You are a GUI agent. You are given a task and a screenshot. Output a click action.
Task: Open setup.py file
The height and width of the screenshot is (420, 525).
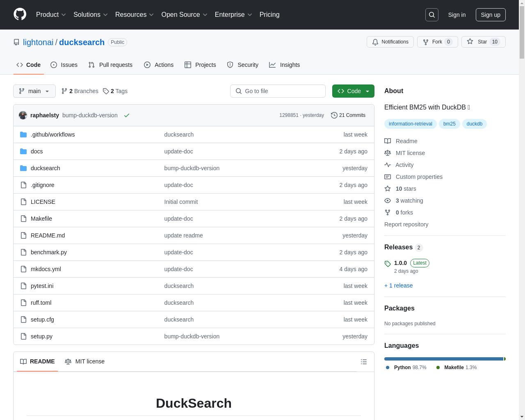pyautogui.click(x=41, y=336)
